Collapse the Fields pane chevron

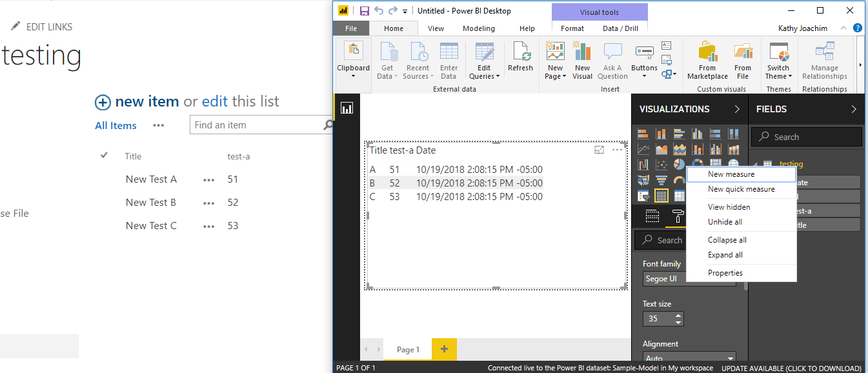pos(854,109)
